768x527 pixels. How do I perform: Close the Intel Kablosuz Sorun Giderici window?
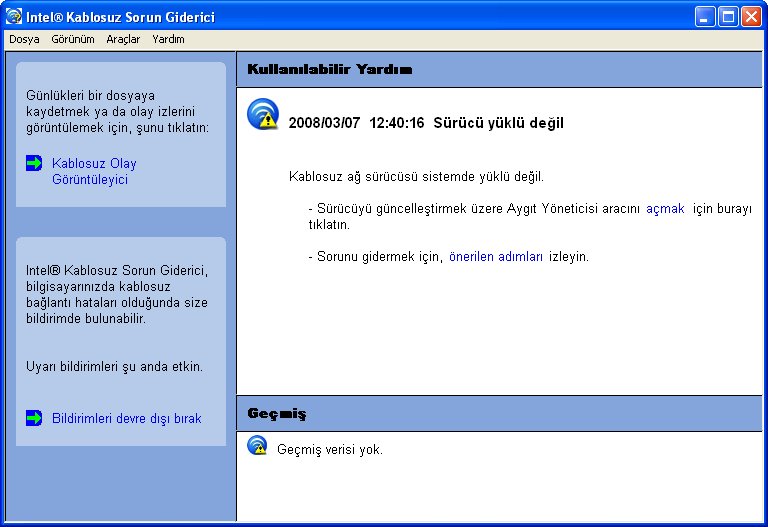coord(751,17)
